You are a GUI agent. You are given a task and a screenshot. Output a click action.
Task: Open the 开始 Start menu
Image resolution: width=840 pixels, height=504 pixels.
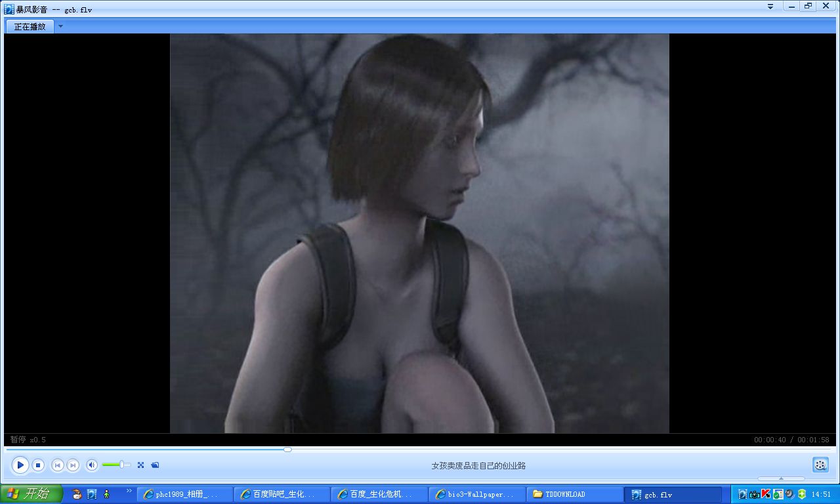[31, 494]
